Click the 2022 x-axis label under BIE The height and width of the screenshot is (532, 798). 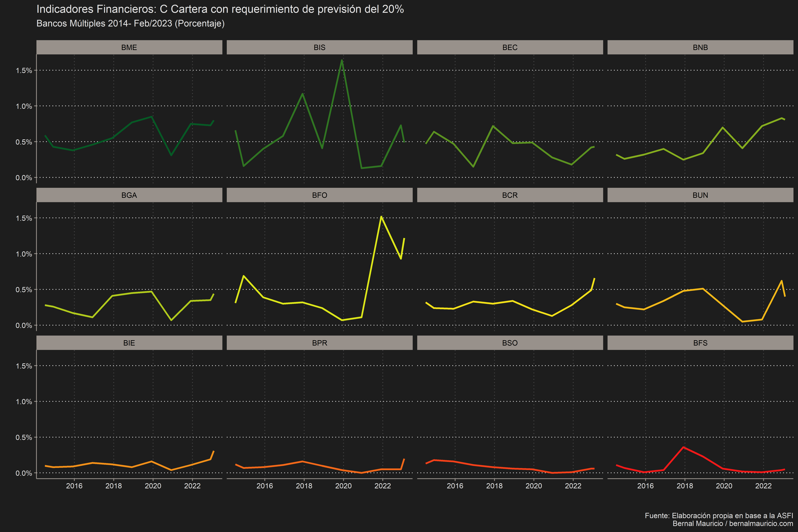pyautogui.click(x=192, y=486)
